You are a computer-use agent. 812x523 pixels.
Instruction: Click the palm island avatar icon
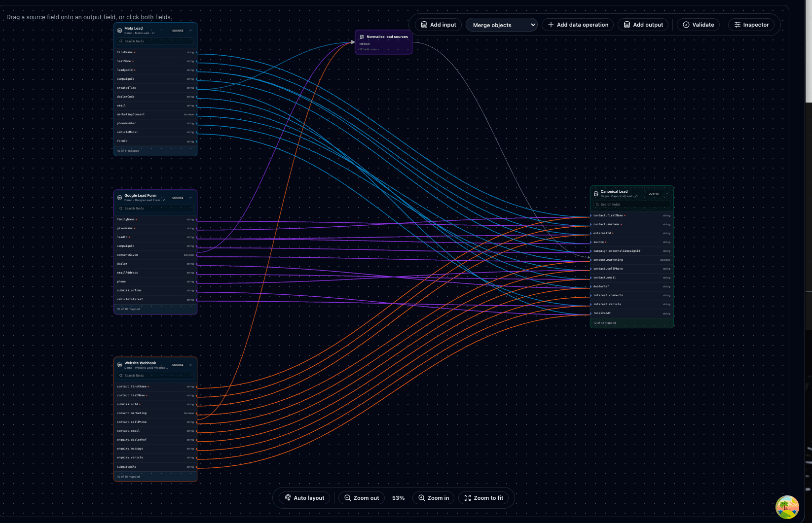point(787,507)
